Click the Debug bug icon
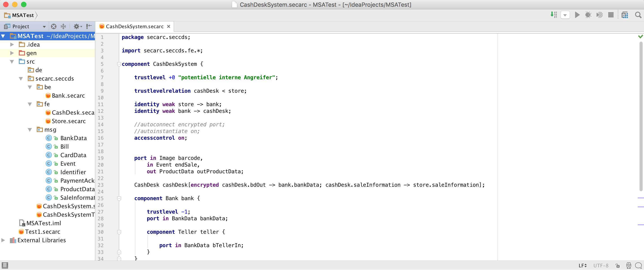 click(588, 15)
